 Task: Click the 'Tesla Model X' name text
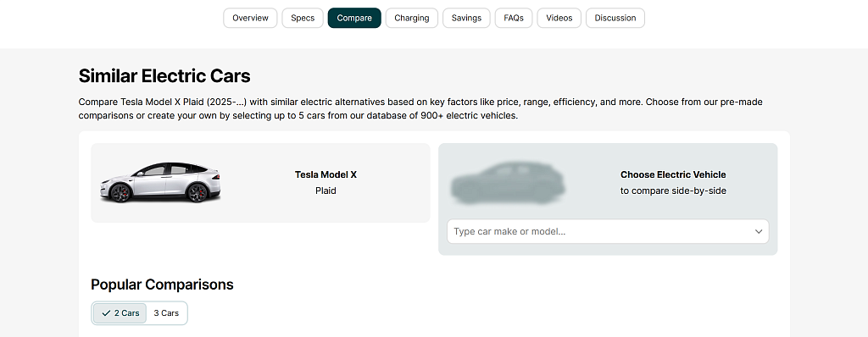click(325, 174)
